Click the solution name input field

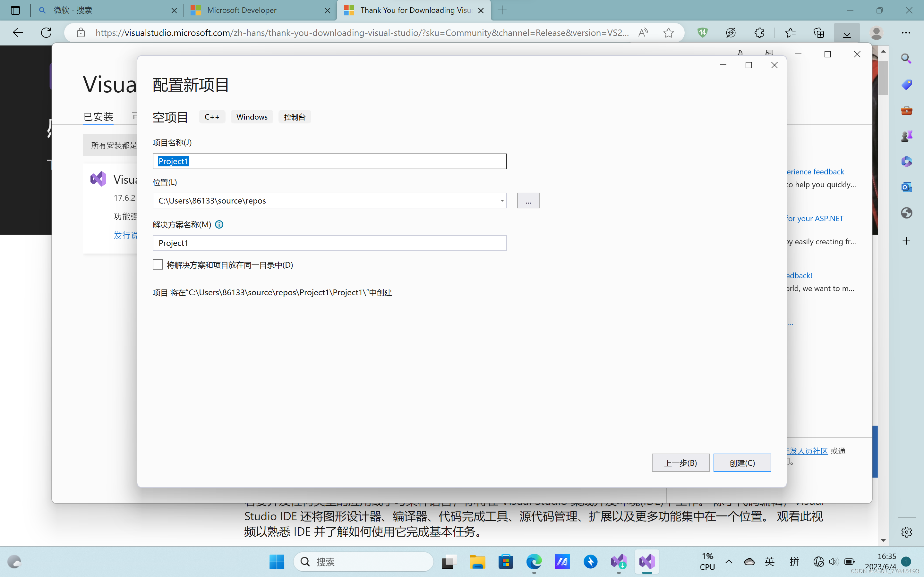[x=329, y=243]
